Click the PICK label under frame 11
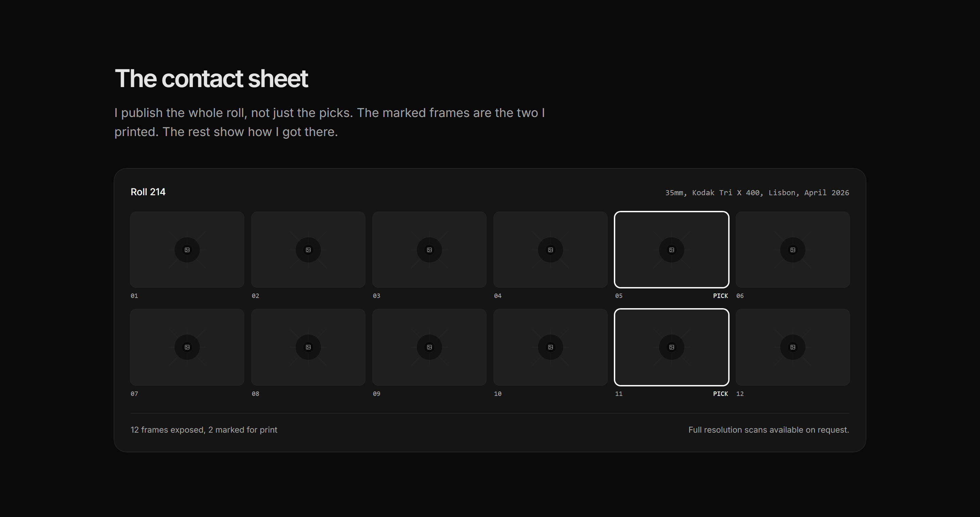Image resolution: width=980 pixels, height=517 pixels. click(x=720, y=394)
